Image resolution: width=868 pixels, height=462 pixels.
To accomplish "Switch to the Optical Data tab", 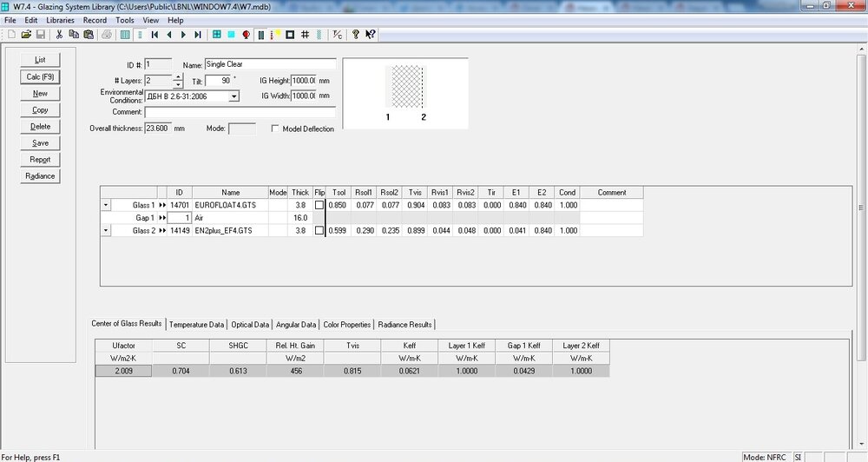I will coord(250,325).
